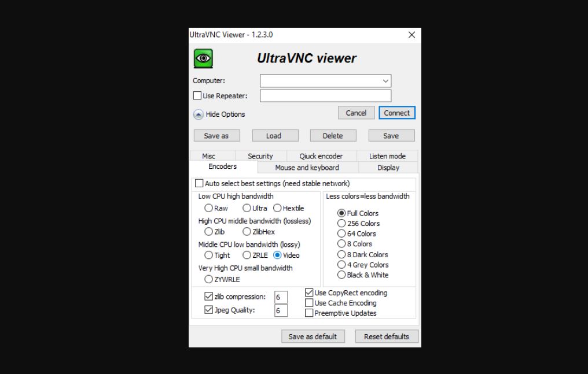Switch to Tight encoding
This screenshot has width=588, height=374.
tap(207, 255)
